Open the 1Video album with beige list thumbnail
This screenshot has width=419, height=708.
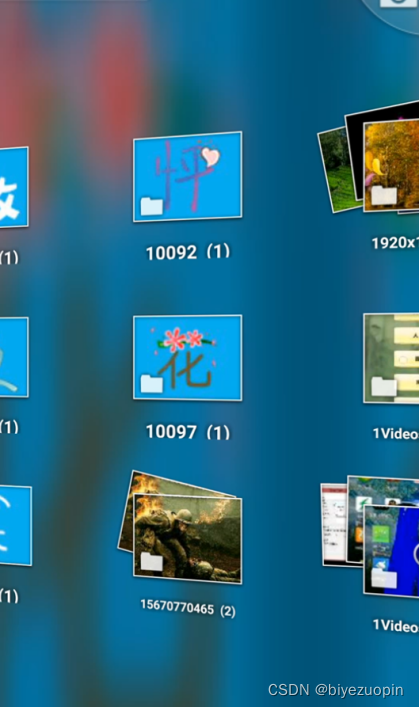click(x=391, y=358)
